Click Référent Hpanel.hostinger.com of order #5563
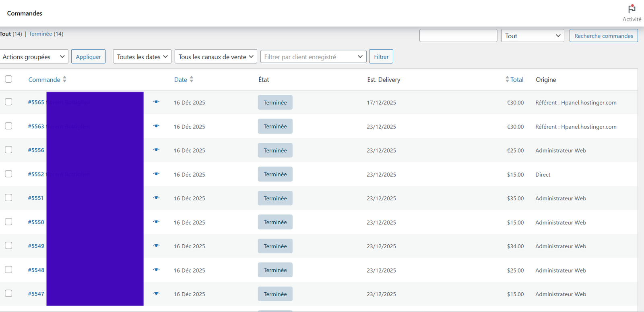This screenshot has height=312, width=644. coord(576,127)
